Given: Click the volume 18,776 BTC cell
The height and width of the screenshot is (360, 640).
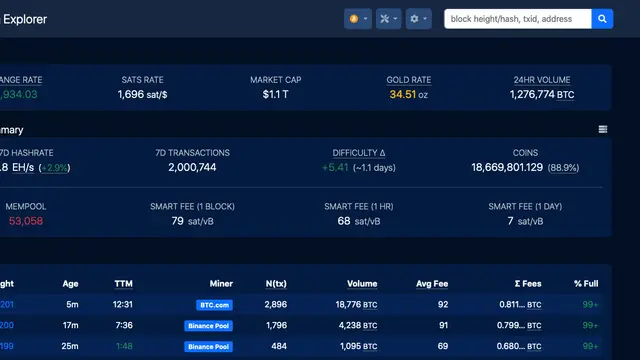Looking at the screenshot, I should coord(356,304).
